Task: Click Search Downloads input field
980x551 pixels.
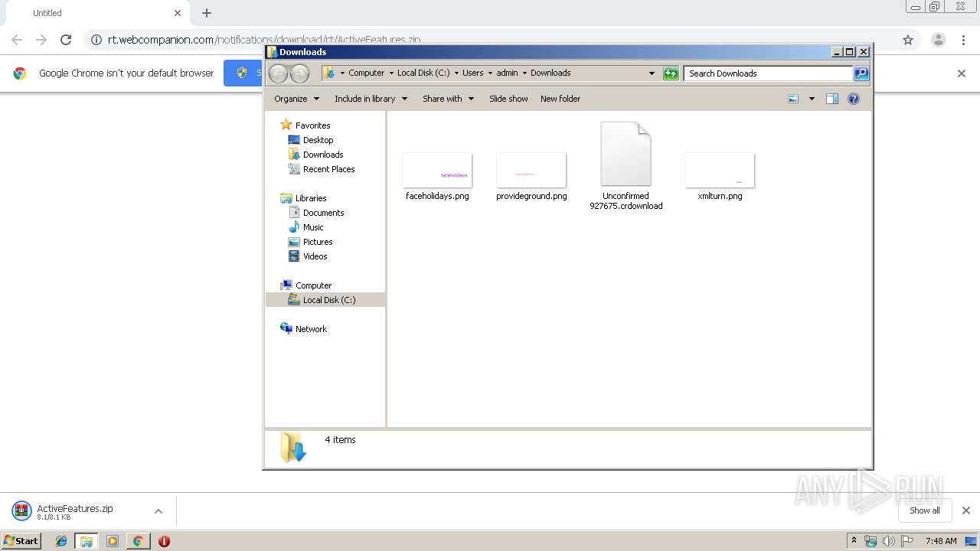Action: 768,73
